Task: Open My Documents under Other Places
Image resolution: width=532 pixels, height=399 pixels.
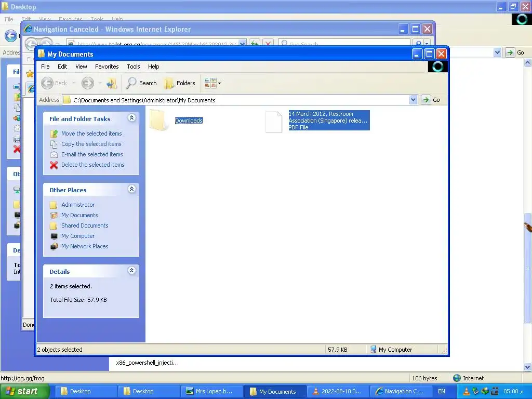Action: pyautogui.click(x=79, y=215)
